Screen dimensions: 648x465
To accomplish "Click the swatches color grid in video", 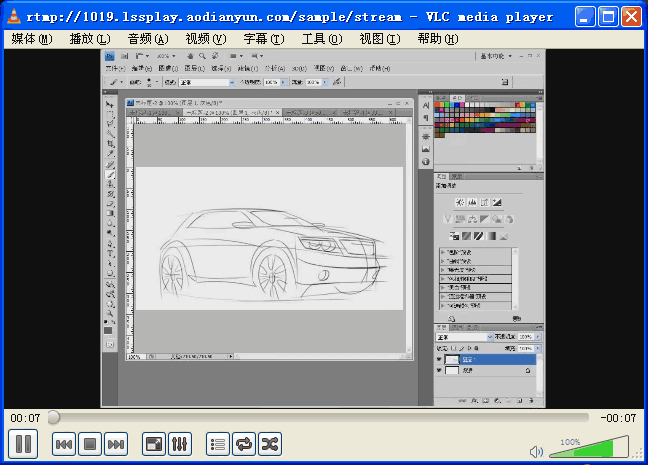I will point(485,120).
